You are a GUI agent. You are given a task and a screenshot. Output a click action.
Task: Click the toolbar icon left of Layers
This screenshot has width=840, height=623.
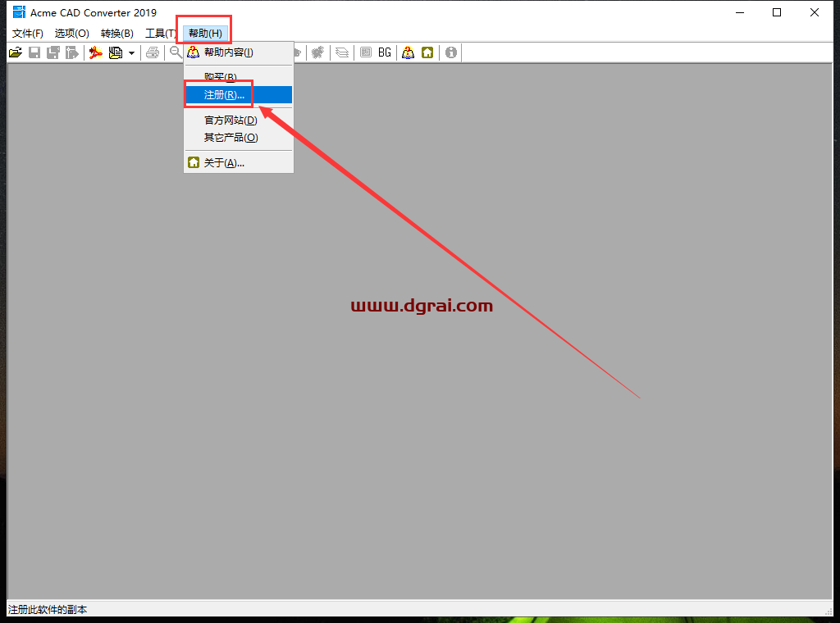click(x=318, y=52)
